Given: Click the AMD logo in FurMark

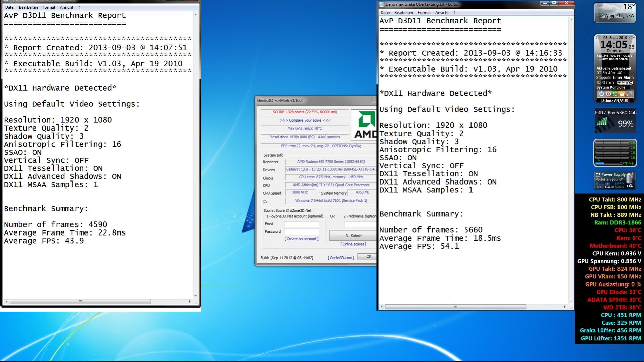Looking at the screenshot, I should pos(364,124).
